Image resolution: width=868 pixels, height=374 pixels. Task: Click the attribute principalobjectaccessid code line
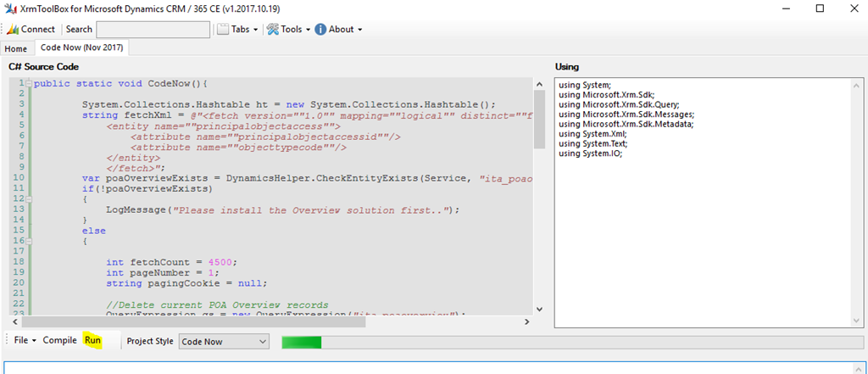click(x=265, y=137)
